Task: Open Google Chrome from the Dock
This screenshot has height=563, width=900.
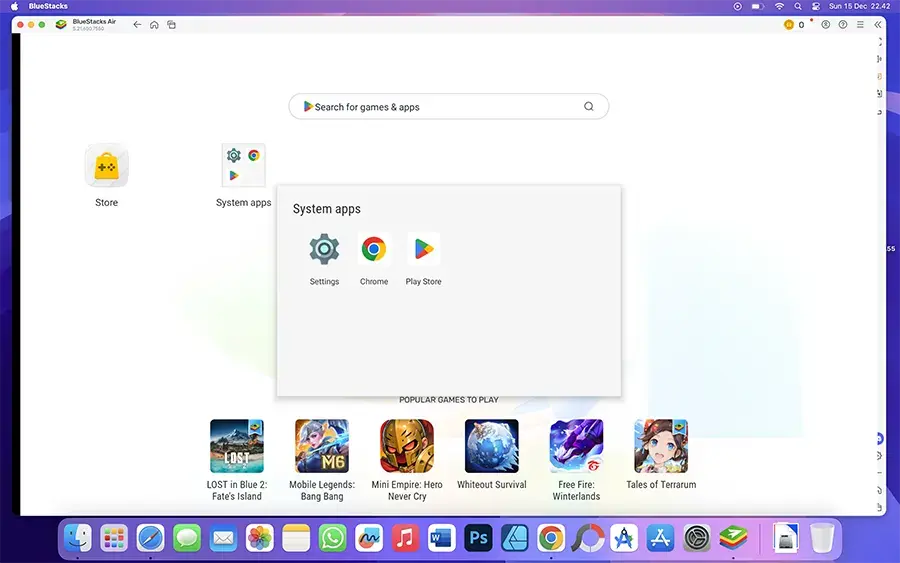Action: point(551,538)
